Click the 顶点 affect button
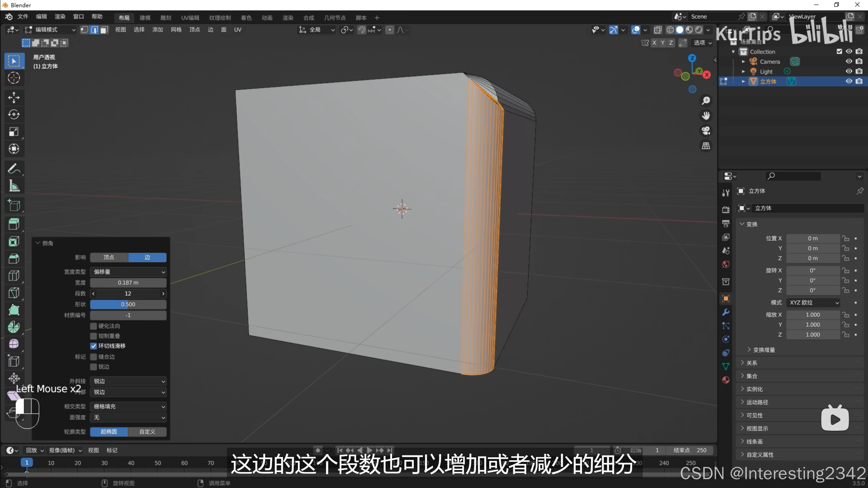Viewport: 868px width, 488px height. 109,258
